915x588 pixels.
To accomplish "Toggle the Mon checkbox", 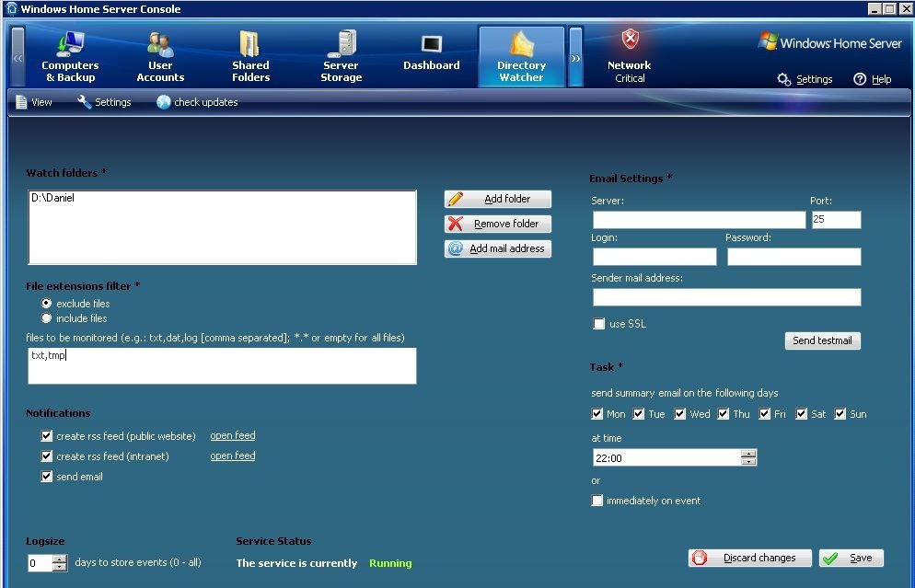I will click(x=597, y=414).
